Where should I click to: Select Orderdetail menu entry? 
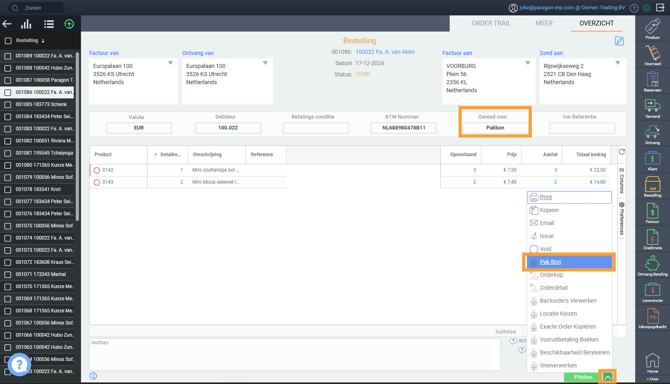pyautogui.click(x=569, y=288)
